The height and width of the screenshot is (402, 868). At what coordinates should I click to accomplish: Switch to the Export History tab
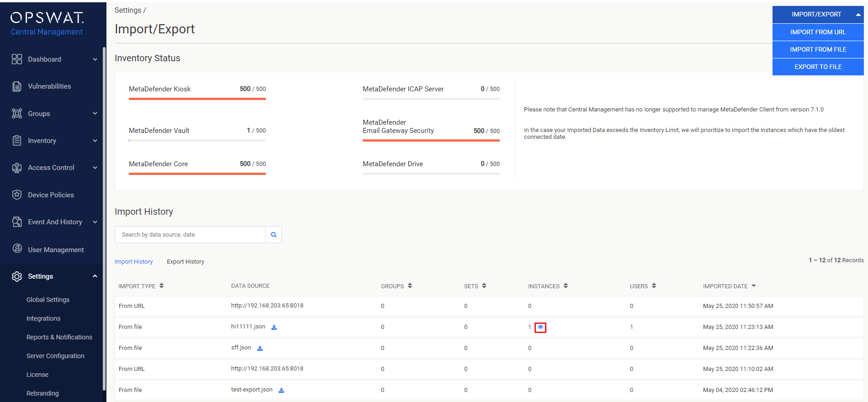185,262
